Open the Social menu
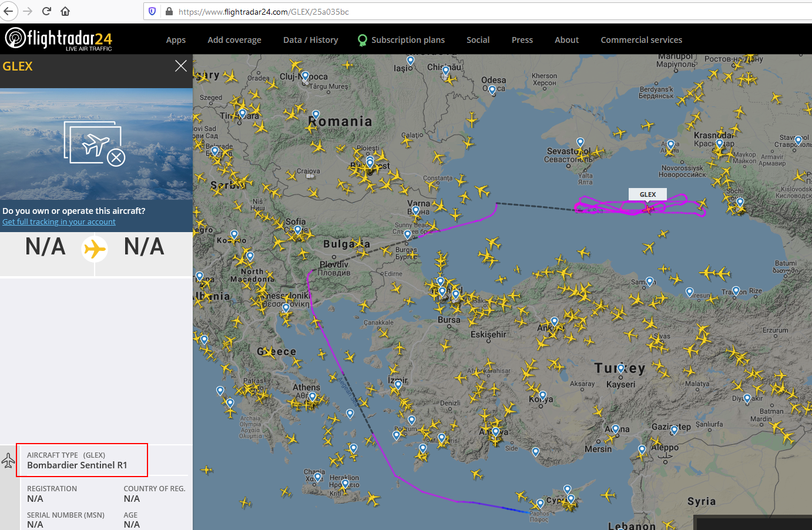Screen dimensions: 812x530 click(x=478, y=40)
